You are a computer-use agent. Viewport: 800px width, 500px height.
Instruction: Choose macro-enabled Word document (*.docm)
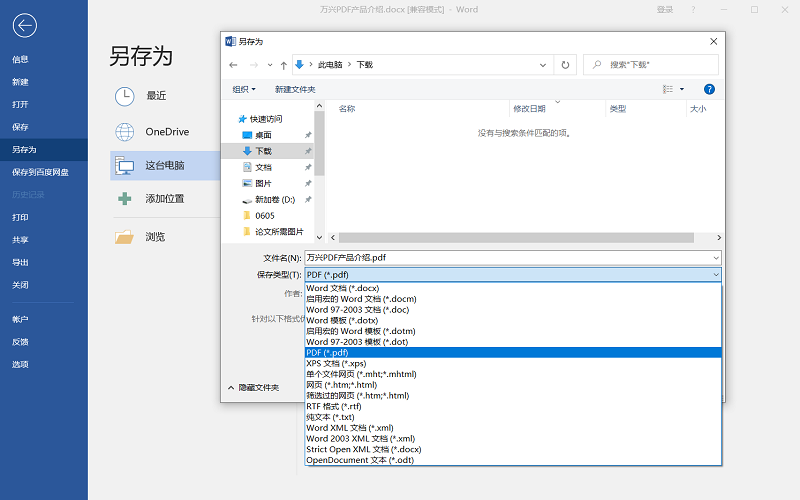(513, 299)
